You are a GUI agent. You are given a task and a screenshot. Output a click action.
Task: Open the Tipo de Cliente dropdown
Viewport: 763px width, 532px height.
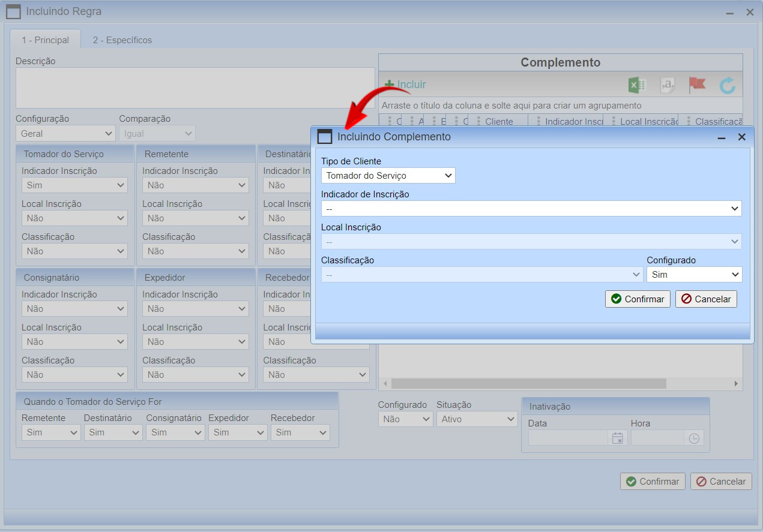pyautogui.click(x=388, y=176)
